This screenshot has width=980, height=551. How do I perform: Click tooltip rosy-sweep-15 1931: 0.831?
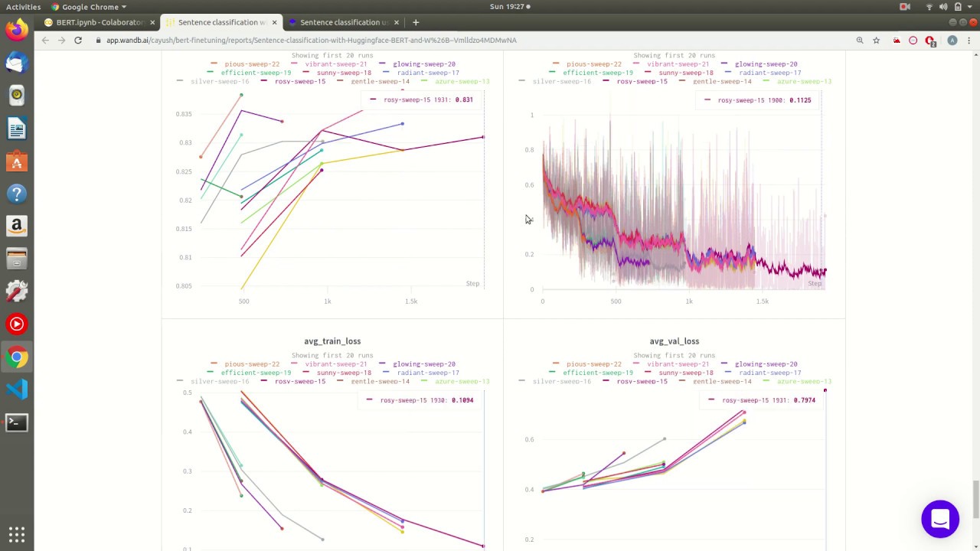point(422,99)
